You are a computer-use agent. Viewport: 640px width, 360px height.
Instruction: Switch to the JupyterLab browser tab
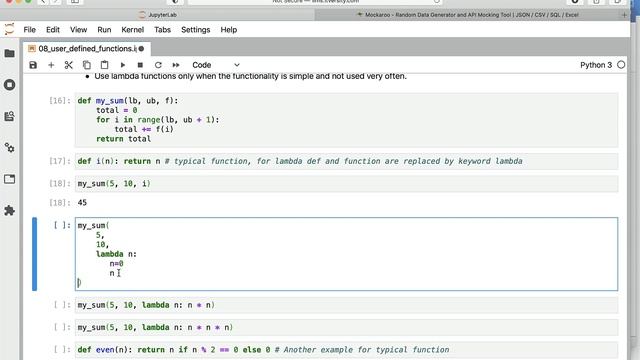tap(158, 15)
